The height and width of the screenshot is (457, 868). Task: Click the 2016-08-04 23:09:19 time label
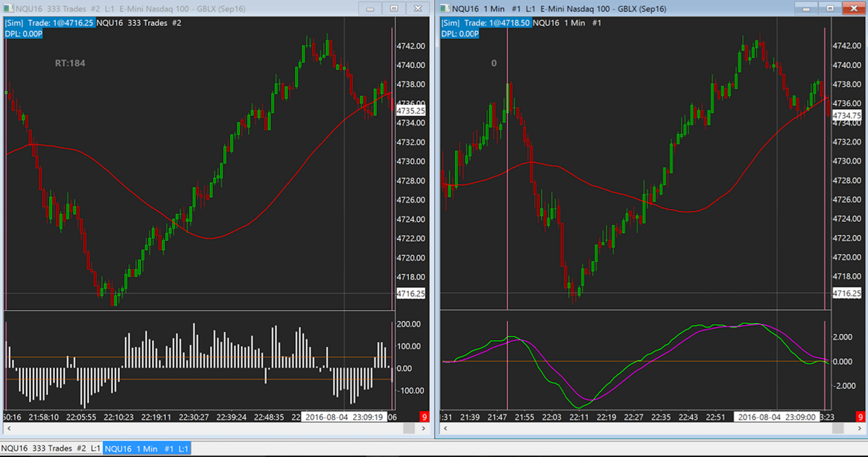click(346, 417)
